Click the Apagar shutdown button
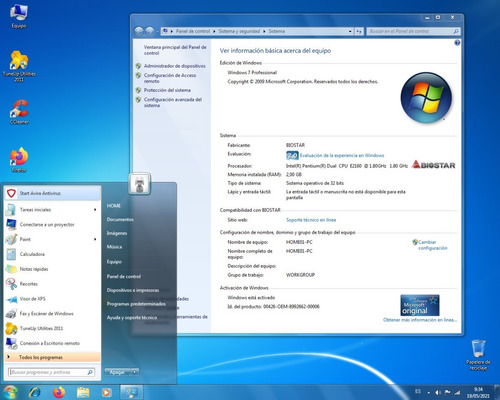Screen dimensions: 500x400 pyautogui.click(x=118, y=372)
